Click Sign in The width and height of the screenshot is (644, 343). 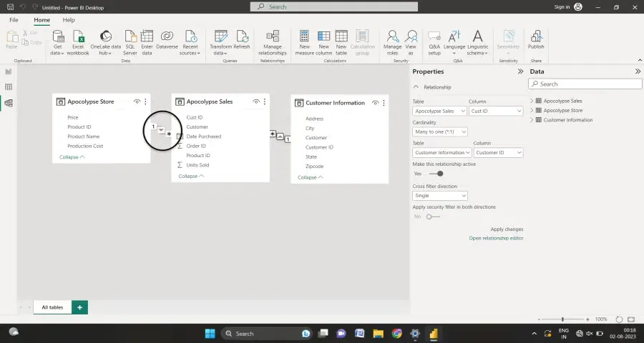click(562, 7)
